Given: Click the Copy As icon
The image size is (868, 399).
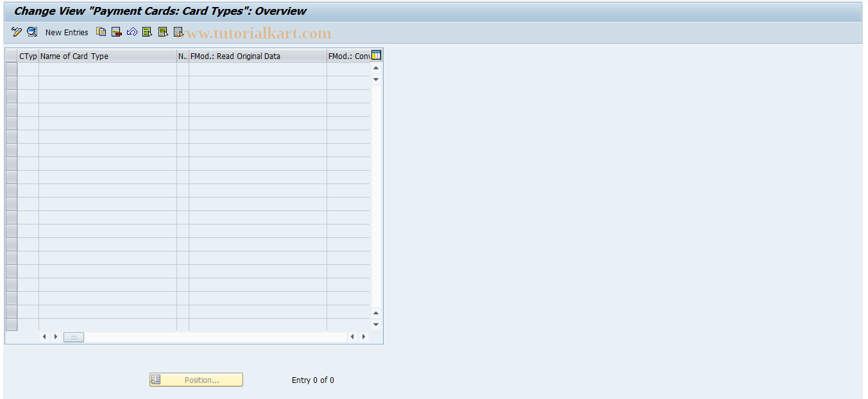Looking at the screenshot, I should tap(101, 32).
